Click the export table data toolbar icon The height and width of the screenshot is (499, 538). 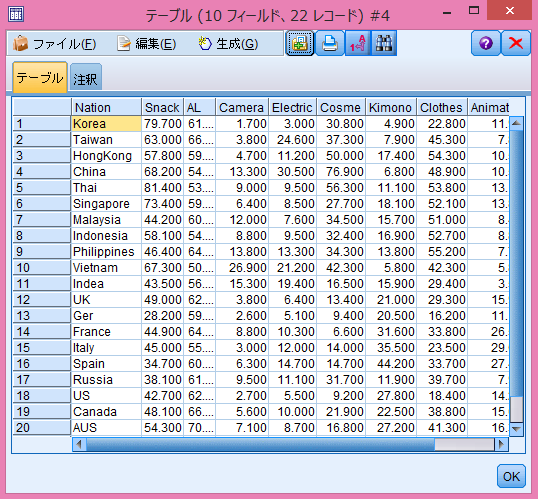[x=300, y=43]
